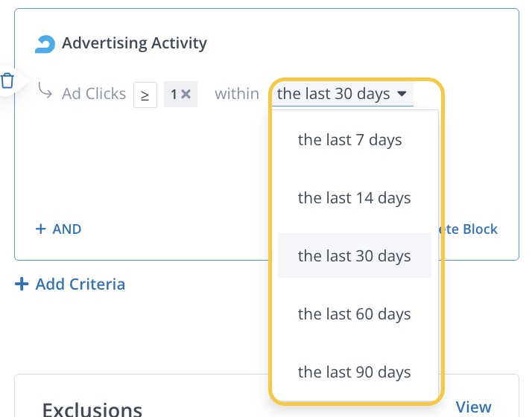Click the Ad Clicks criteria label

94,94
